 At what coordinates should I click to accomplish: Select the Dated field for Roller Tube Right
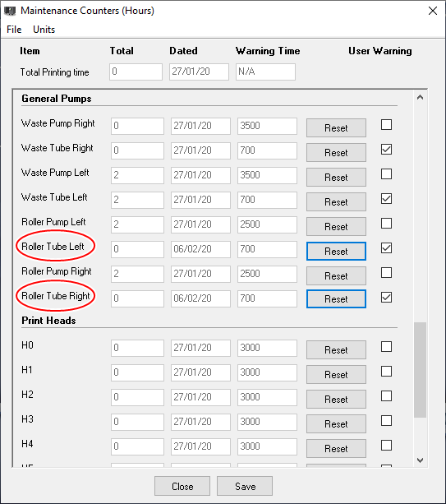coord(200,298)
